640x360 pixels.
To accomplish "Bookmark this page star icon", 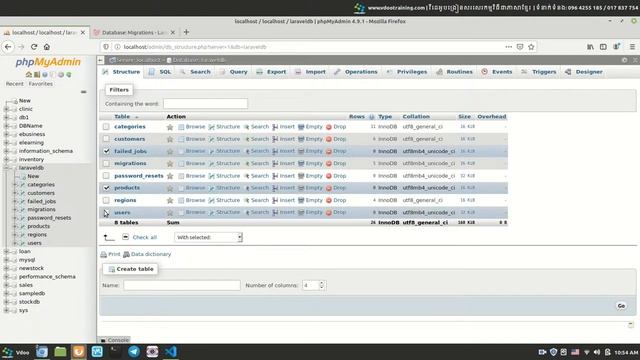I will pos(531,47).
